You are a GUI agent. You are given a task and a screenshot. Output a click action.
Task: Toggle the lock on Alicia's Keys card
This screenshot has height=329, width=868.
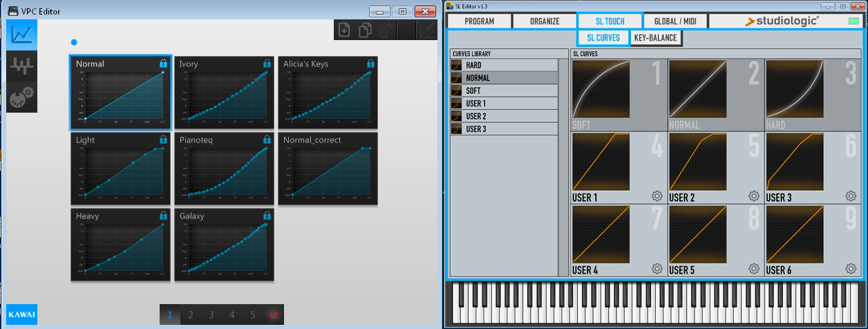tap(370, 64)
